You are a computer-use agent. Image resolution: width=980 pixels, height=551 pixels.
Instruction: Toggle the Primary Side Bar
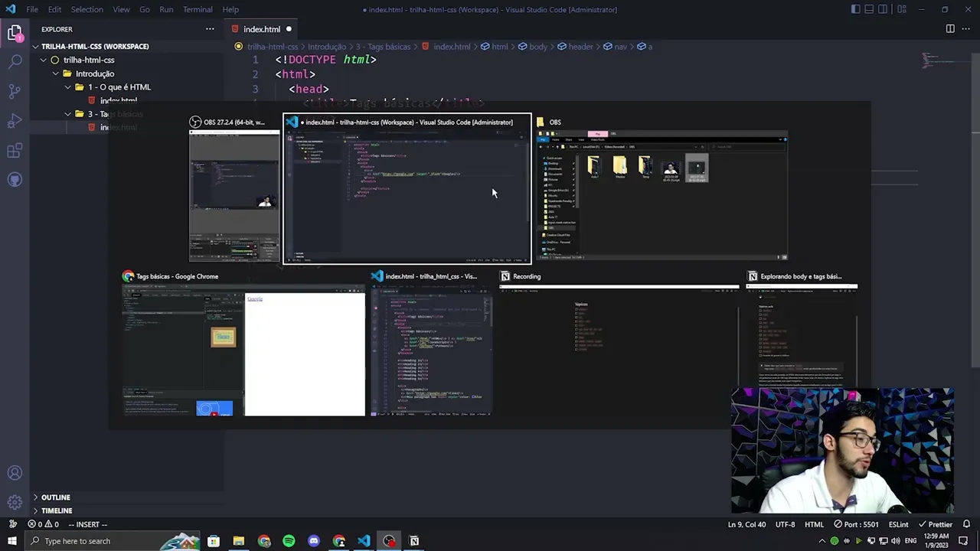pyautogui.click(x=855, y=9)
